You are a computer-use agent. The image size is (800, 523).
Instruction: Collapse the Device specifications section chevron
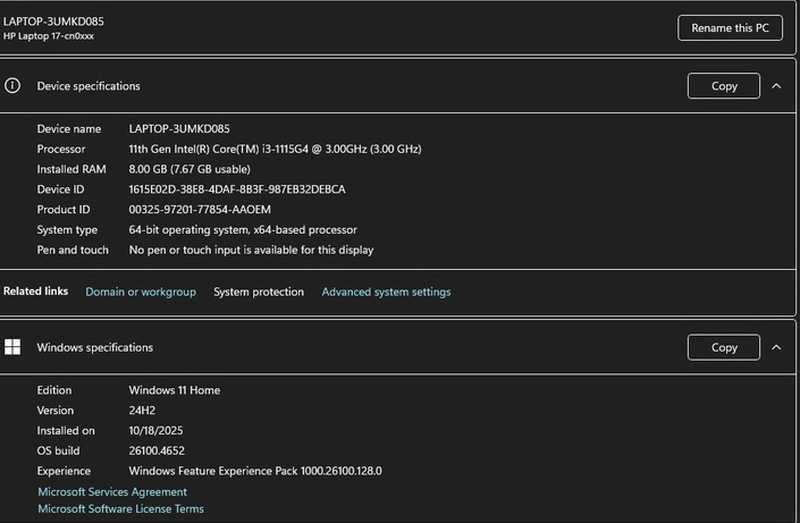[776, 86]
